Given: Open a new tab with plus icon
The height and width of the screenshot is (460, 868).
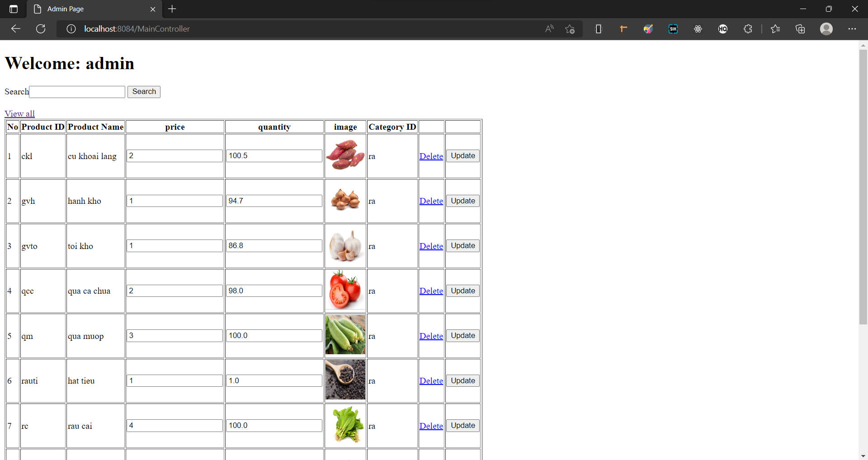Looking at the screenshot, I should coord(172,9).
